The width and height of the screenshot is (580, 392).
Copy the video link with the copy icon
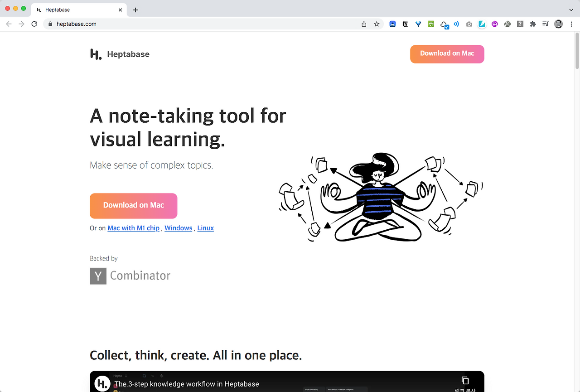[465, 380]
